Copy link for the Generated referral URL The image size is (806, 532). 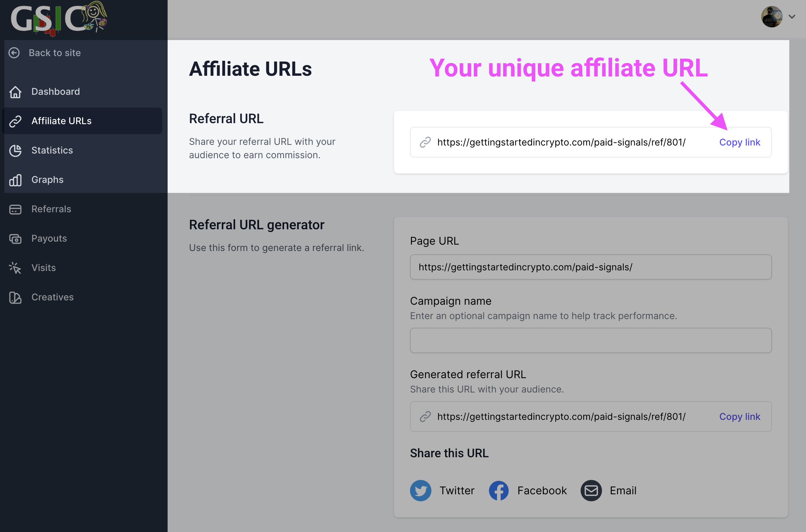click(740, 417)
